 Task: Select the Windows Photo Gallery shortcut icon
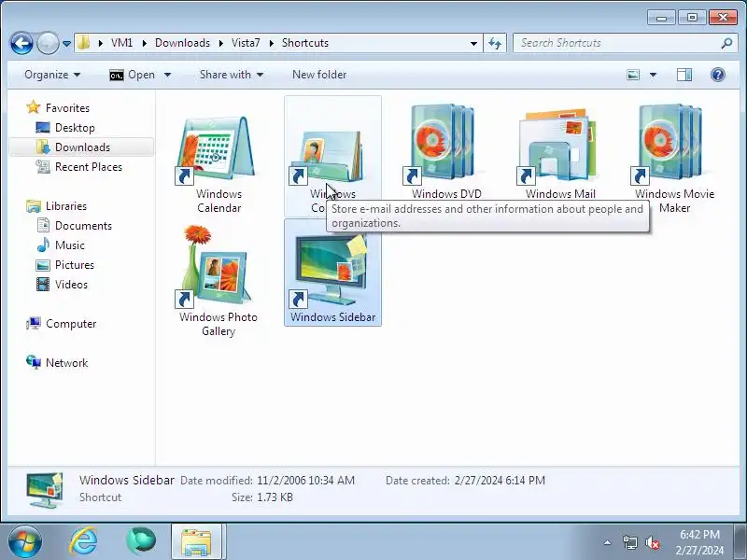(x=217, y=267)
